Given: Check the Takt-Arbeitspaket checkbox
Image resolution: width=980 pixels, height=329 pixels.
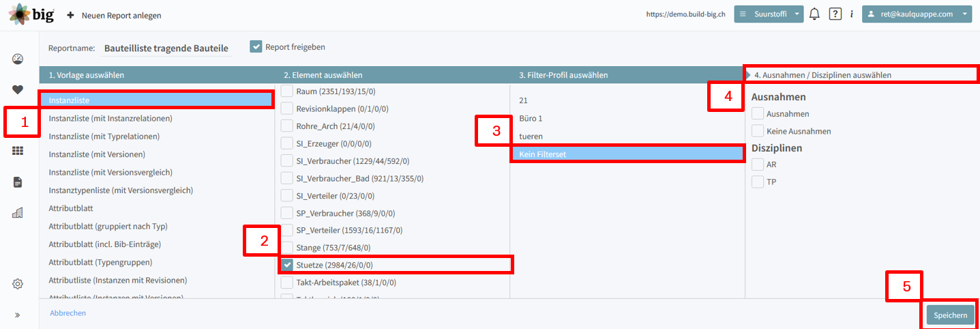Looking at the screenshot, I should coord(287,282).
